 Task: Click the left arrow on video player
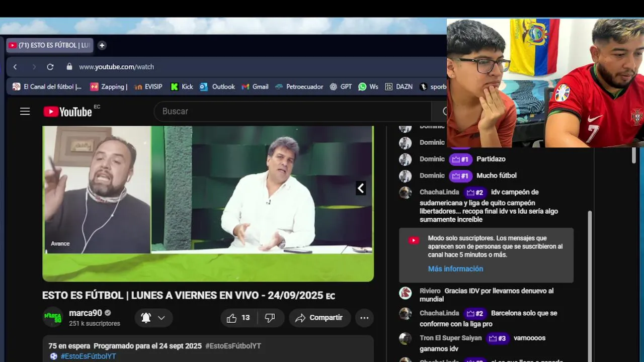361,188
